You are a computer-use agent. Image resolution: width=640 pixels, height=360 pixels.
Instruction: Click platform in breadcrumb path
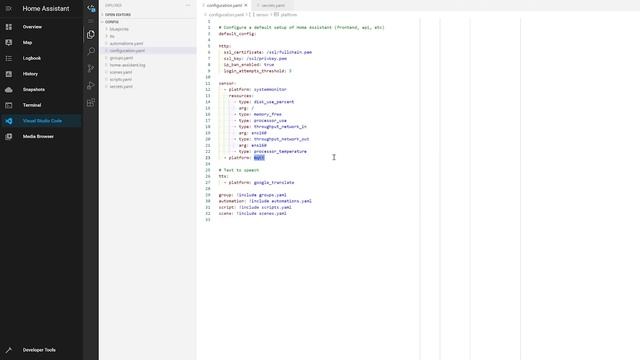coord(289,15)
